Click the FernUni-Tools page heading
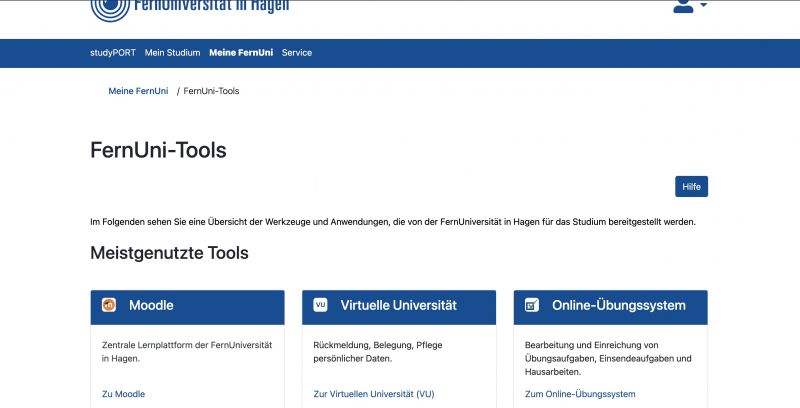The height and width of the screenshot is (408, 800). coord(158,150)
